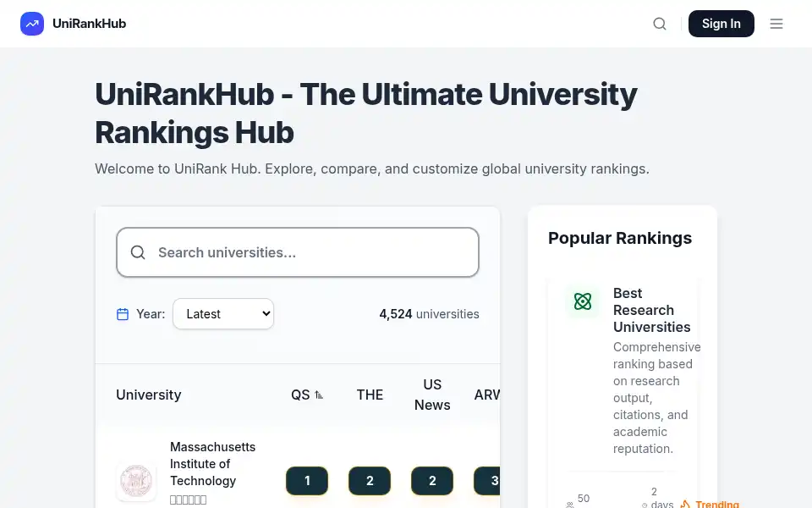
Task: Click MIT's US News rank badge 2
Action: pos(432,481)
